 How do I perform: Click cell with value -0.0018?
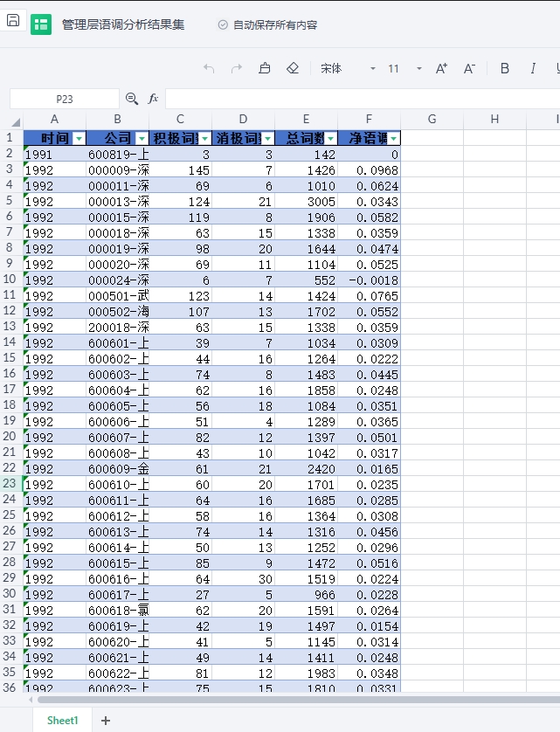(369, 280)
